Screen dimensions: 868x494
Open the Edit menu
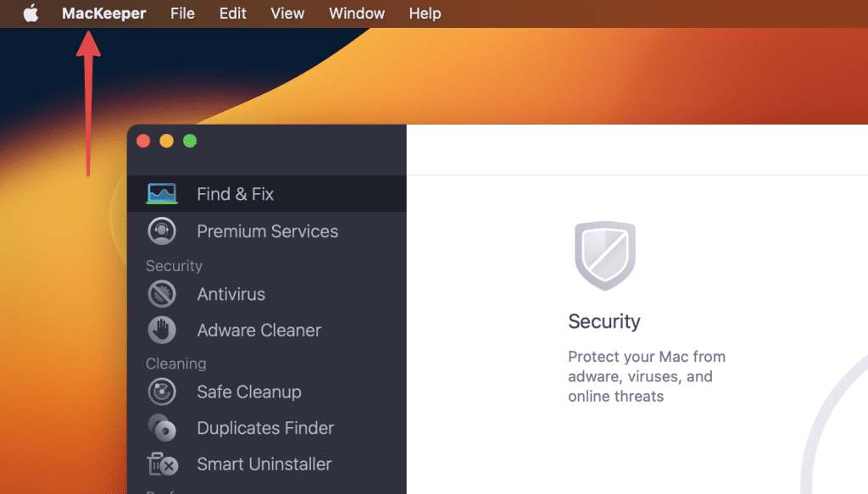tap(233, 14)
